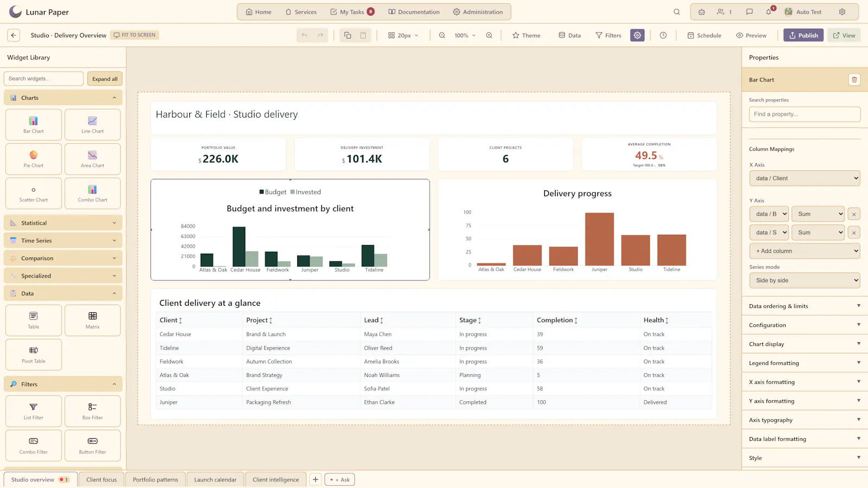Click the Publish button
This screenshot has width=868, height=488.
click(x=803, y=35)
